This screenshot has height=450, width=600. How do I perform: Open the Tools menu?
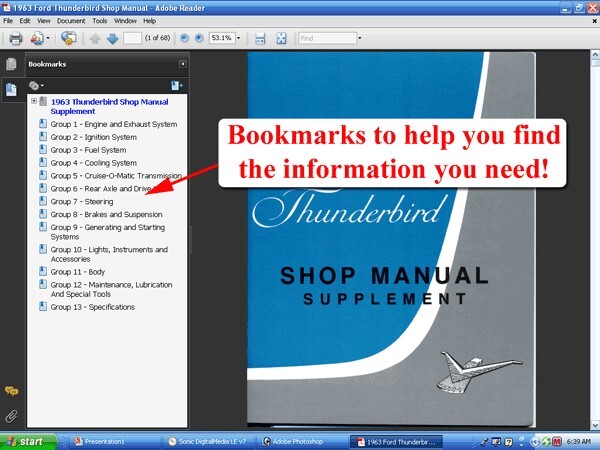(99, 21)
